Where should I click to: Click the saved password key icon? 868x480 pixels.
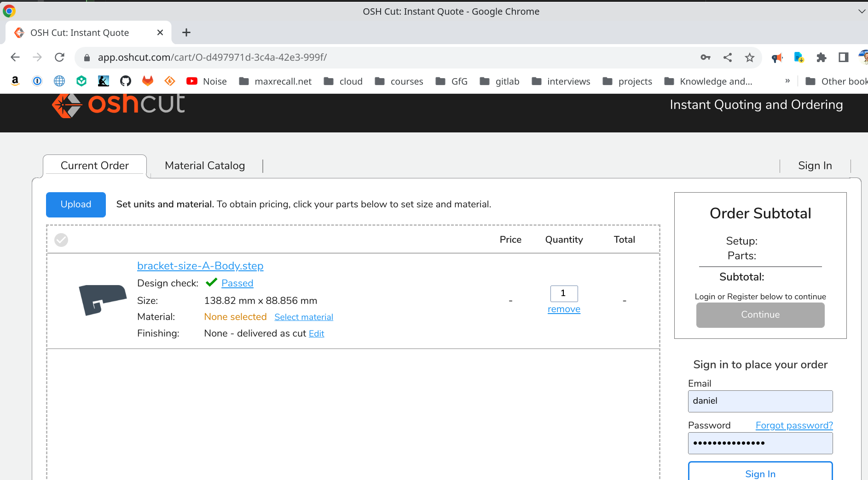coord(705,57)
